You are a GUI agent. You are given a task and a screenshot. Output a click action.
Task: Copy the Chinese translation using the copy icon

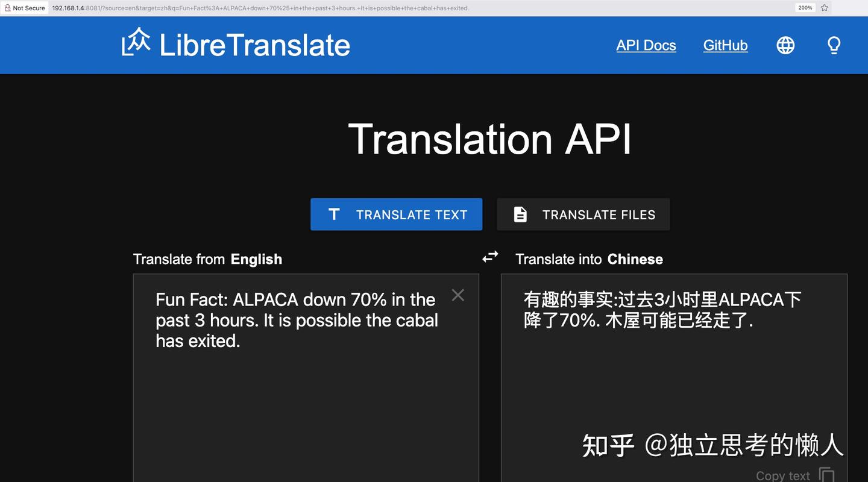(826, 475)
